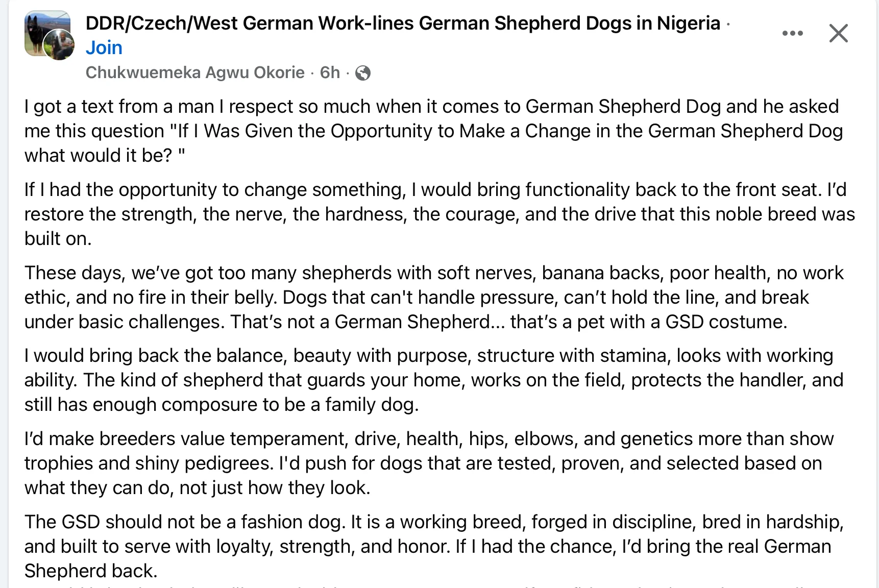Join the German Shepherd Dogs group

(104, 47)
